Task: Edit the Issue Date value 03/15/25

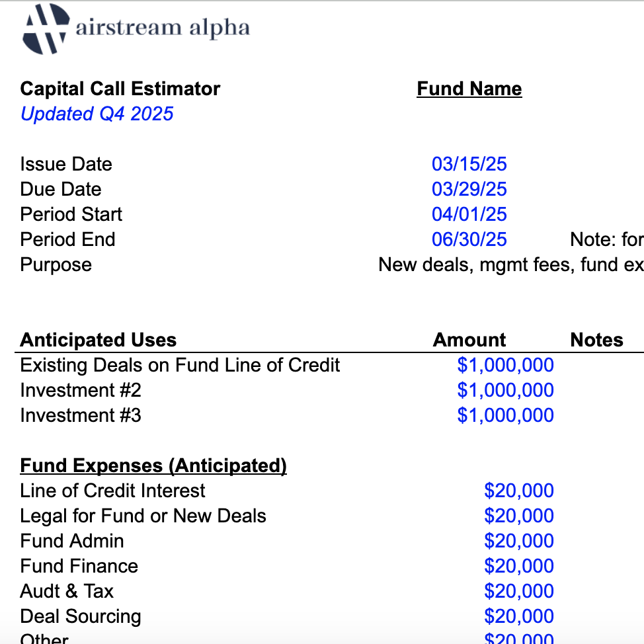Action: coord(469,164)
